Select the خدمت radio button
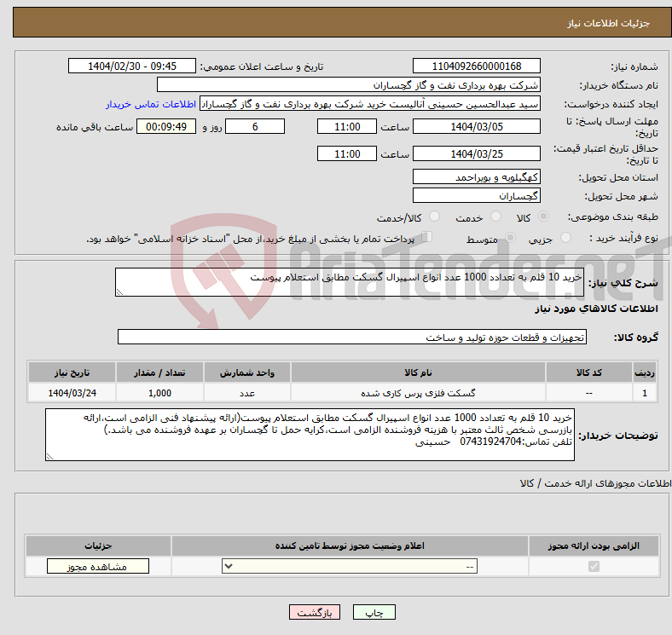672x635 pixels. click(x=495, y=216)
